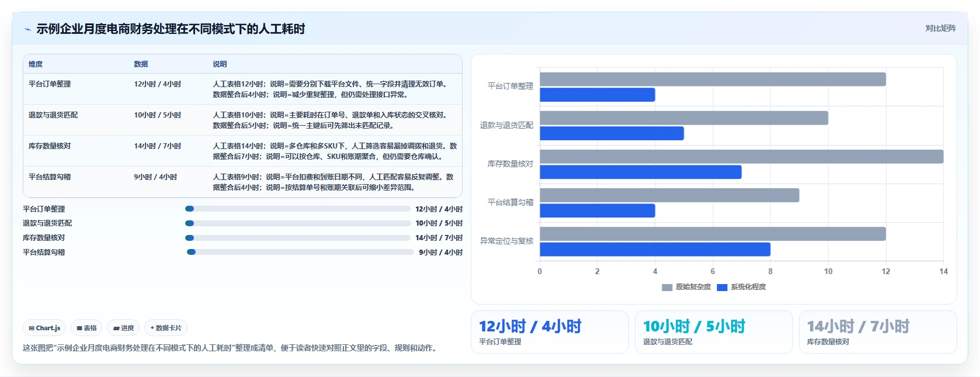The width and height of the screenshot is (980, 377).
Task: Click the 12小时 / 4小时 table cell
Action: (158, 84)
